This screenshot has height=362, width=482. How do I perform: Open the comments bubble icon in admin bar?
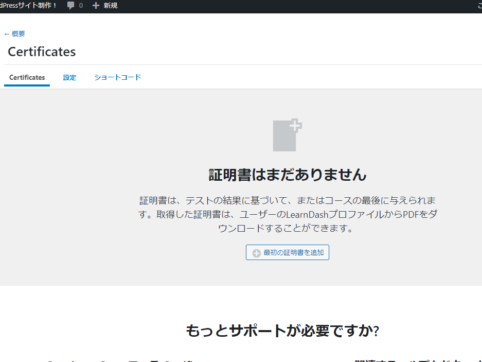[x=70, y=5]
